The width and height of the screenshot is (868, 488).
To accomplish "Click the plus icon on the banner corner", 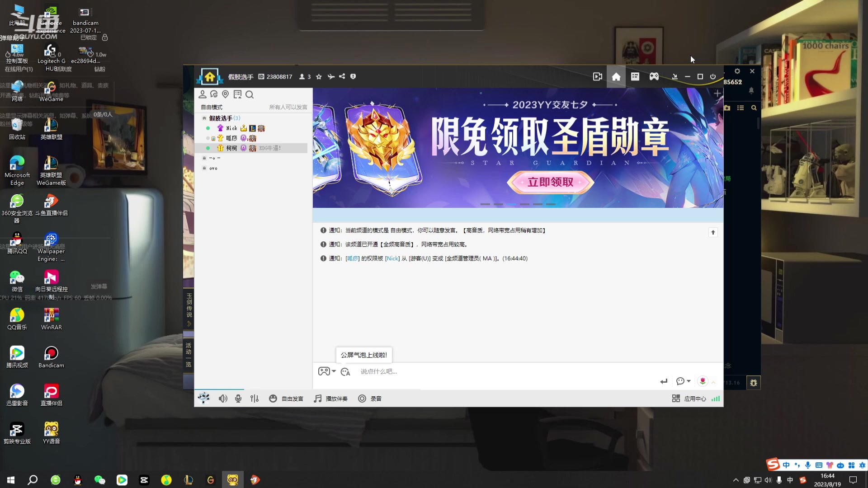I will [x=717, y=94].
